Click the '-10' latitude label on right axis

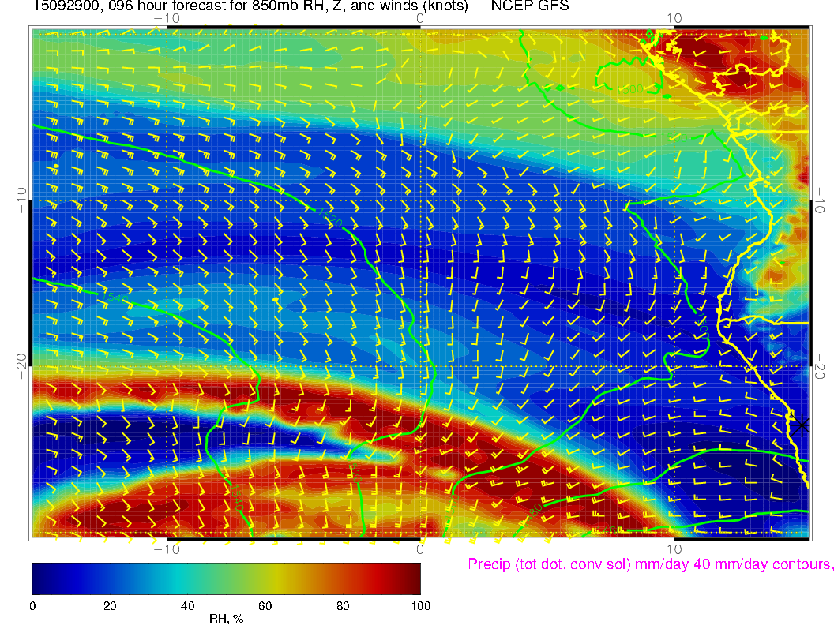click(819, 200)
